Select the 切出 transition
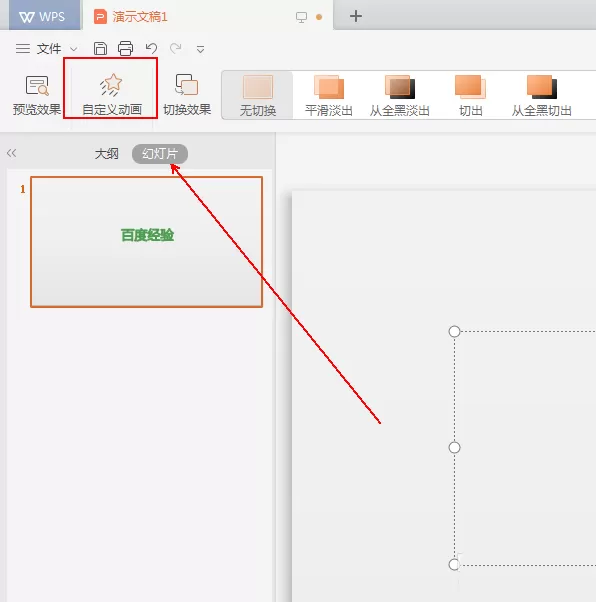 tap(470, 96)
